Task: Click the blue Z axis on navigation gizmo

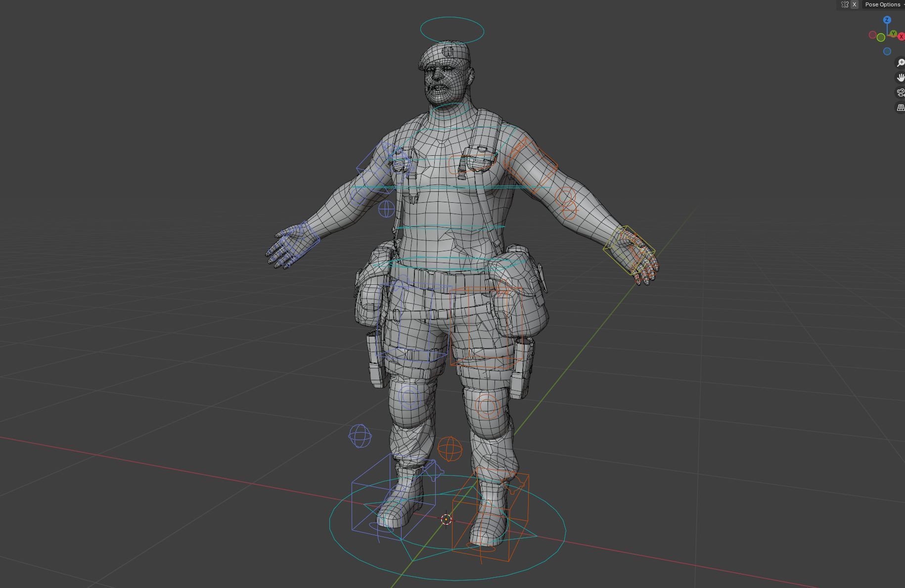Action: 887,20
